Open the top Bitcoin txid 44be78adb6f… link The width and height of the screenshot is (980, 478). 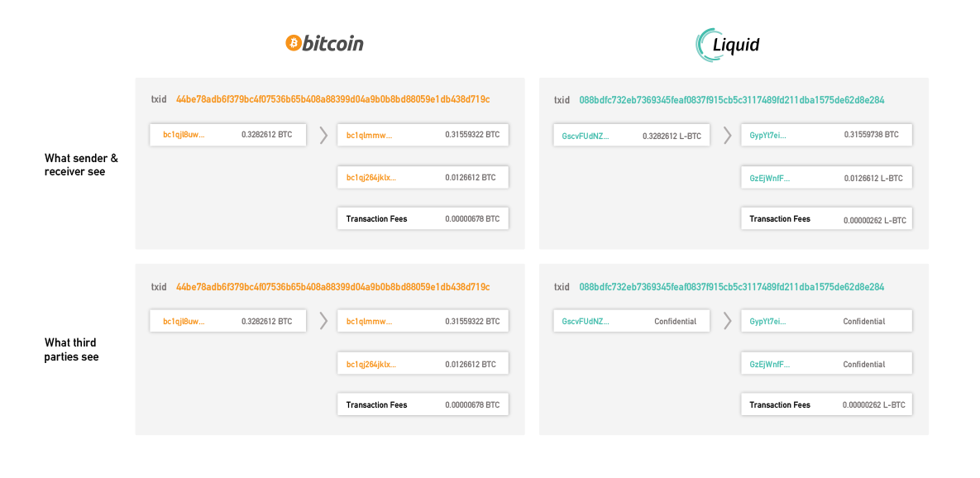coord(332,99)
